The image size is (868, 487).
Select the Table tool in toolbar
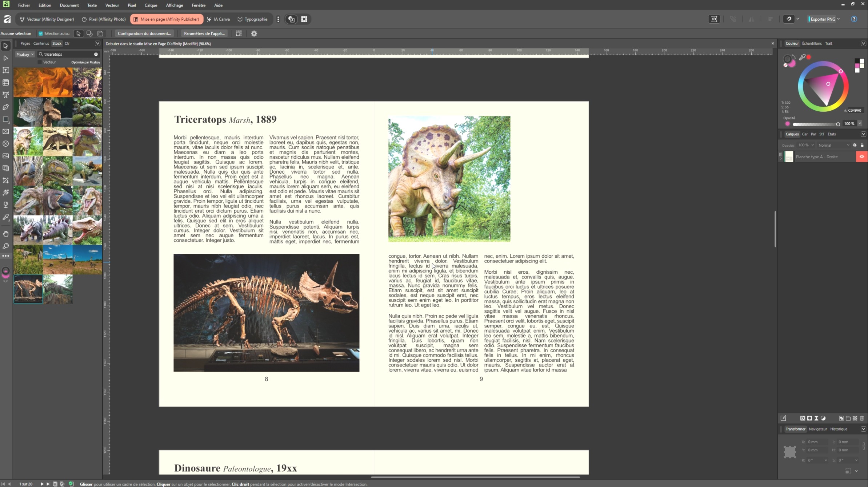[x=6, y=83]
